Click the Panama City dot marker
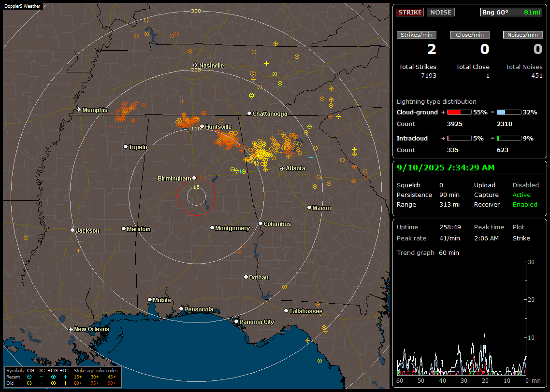This screenshot has width=550, height=392. click(236, 321)
